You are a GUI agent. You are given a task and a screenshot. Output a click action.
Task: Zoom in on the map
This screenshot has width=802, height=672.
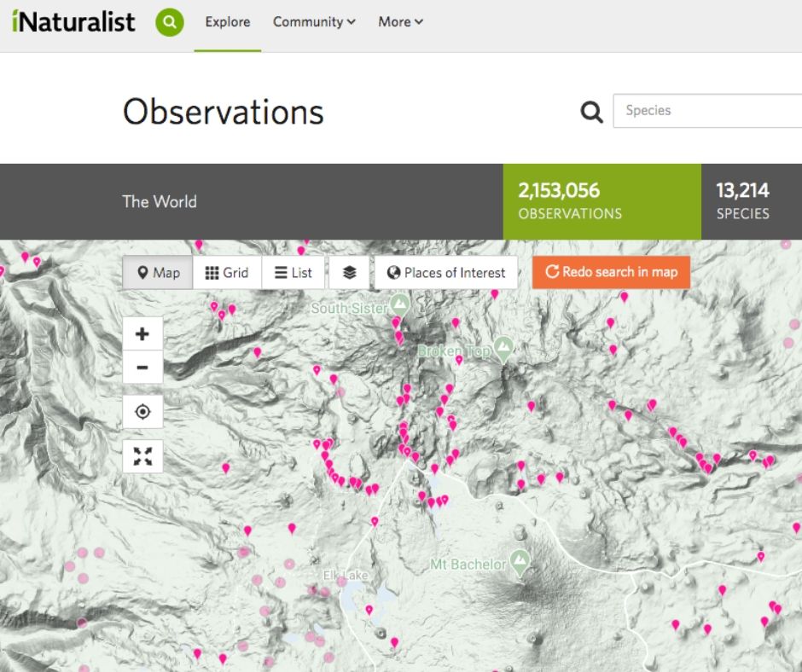142,333
